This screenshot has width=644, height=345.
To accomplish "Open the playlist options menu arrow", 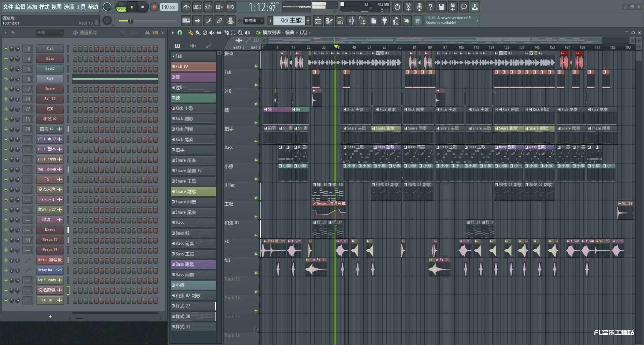I will (x=173, y=33).
